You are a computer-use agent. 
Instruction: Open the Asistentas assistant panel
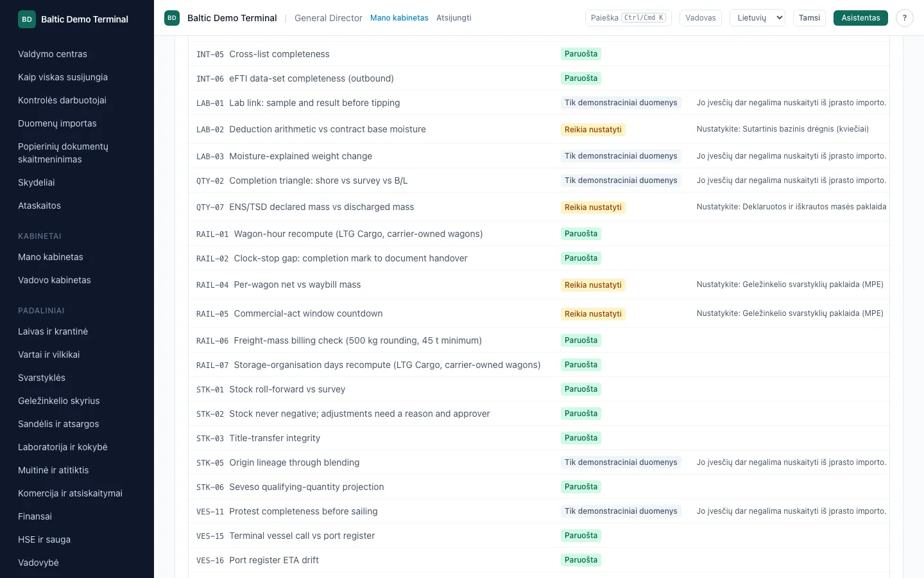point(860,18)
